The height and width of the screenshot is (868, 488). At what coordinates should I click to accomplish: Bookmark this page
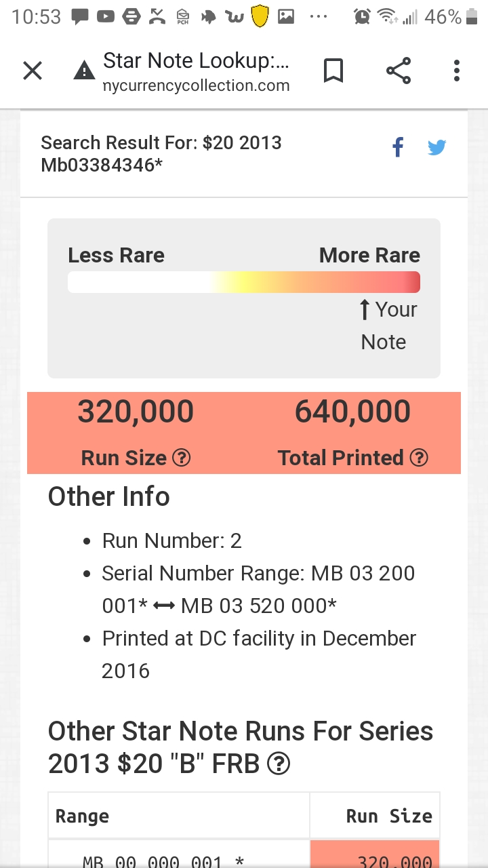coord(333,71)
